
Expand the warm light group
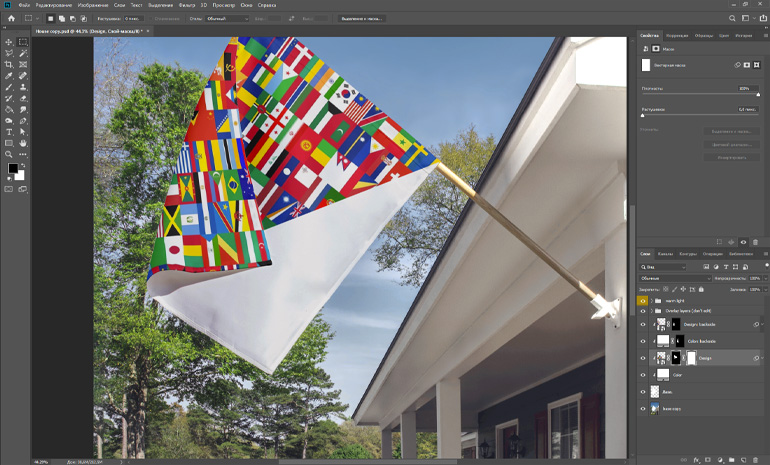(652, 301)
